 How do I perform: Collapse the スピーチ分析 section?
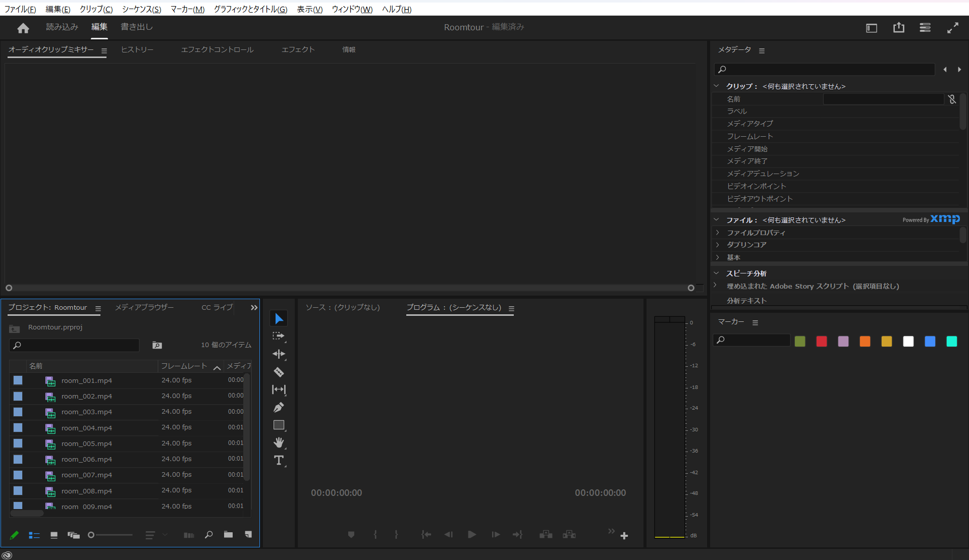pyautogui.click(x=716, y=273)
